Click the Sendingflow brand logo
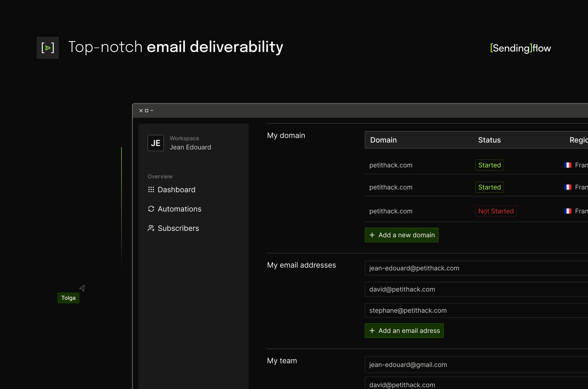Screen dimensions: 588x389 520,48
